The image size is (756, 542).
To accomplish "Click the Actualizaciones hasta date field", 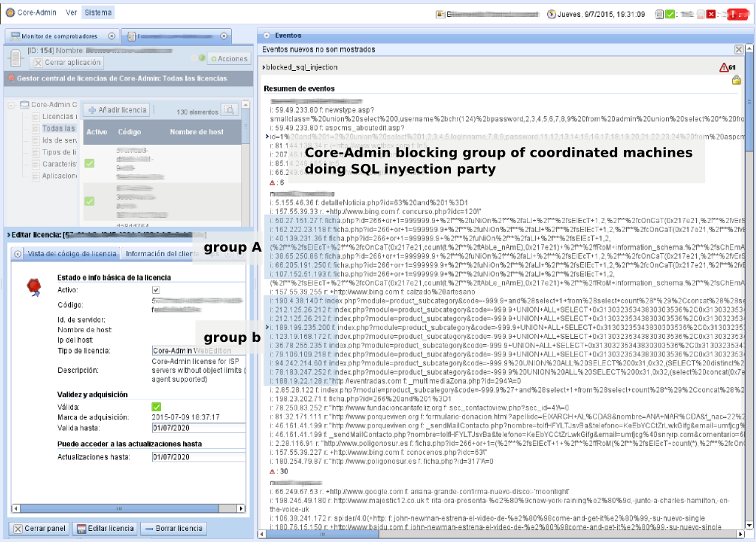I will point(199,456).
